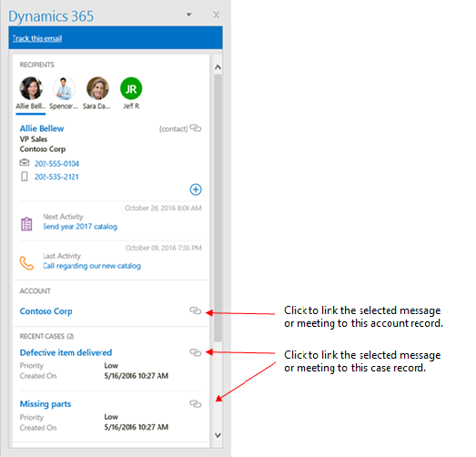Click the October 09, 2016 7:35 PM date

point(164,248)
